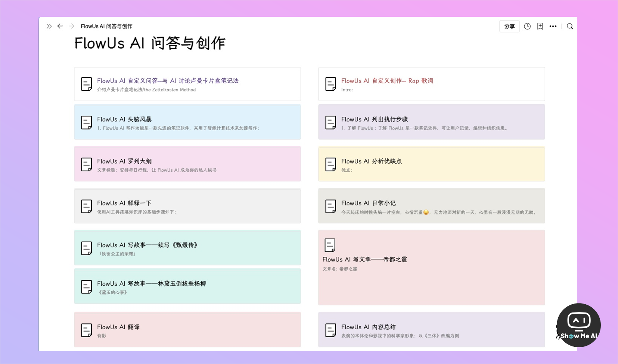Screen dimensions: 618x364
Task: Click page icon of FlowUs AI 分析优缺点
Action: (x=330, y=164)
